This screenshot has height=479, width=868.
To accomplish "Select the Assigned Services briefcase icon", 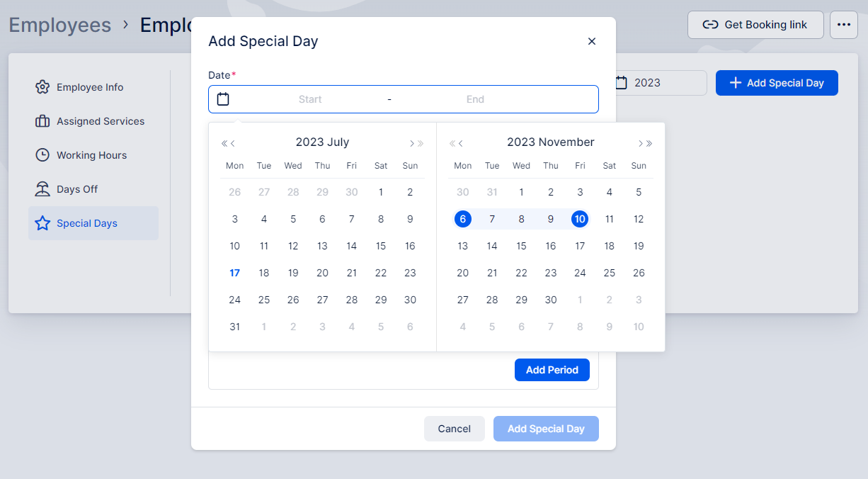I will tap(42, 121).
